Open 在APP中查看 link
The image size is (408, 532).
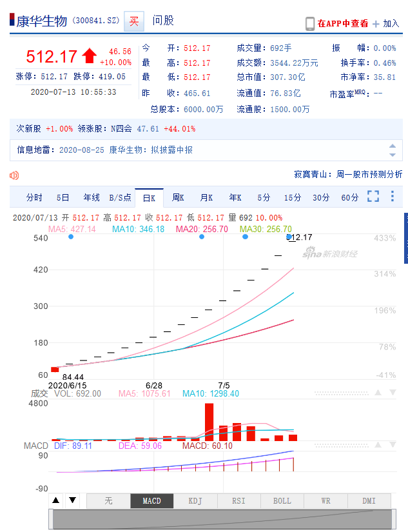342,23
